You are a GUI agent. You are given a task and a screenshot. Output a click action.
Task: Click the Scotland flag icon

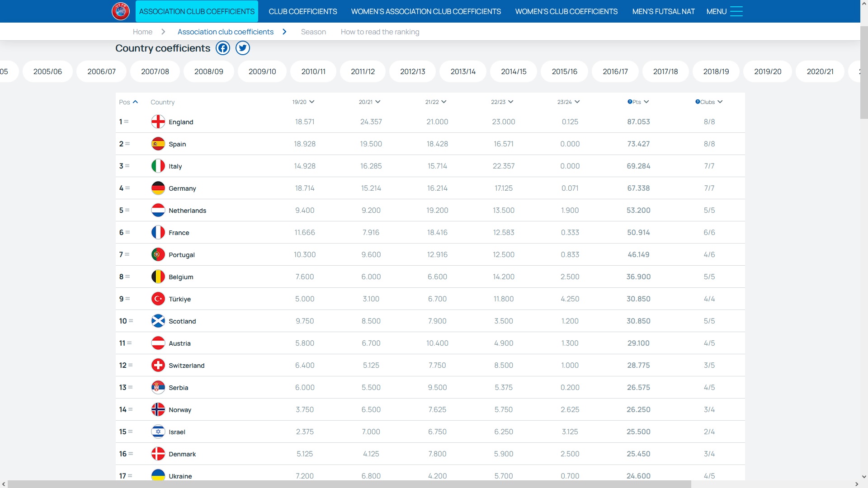[x=158, y=321]
